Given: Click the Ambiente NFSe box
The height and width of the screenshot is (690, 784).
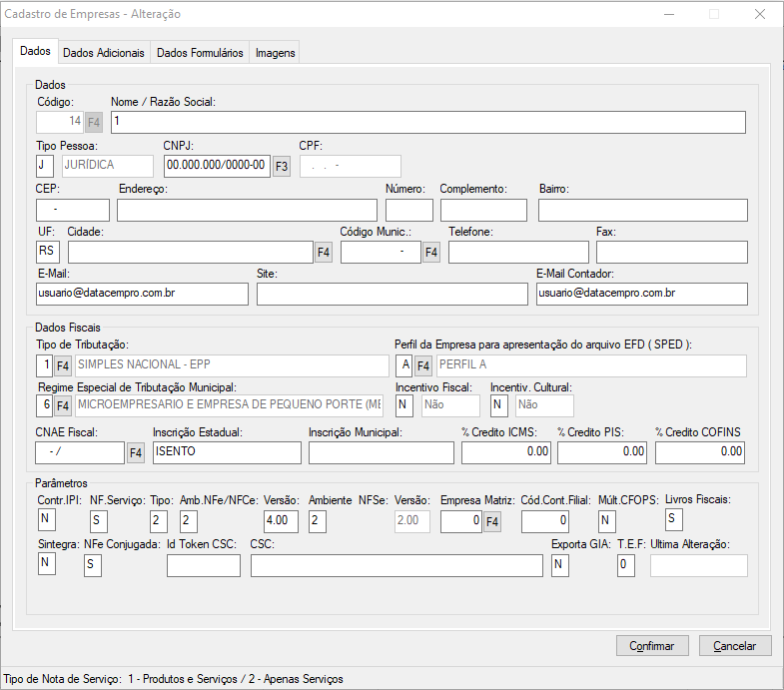Looking at the screenshot, I should point(318,521).
